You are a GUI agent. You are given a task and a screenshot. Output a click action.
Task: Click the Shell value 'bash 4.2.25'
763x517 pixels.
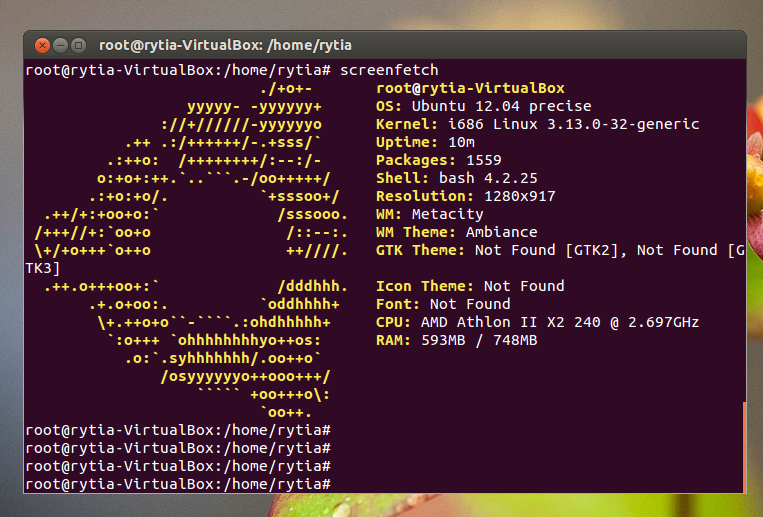[488, 178]
